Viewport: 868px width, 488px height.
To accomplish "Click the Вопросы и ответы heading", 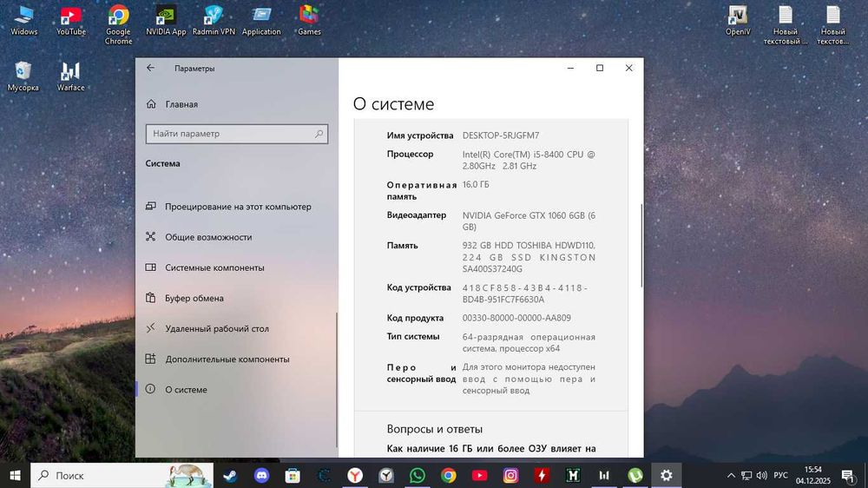I will pyautogui.click(x=435, y=429).
